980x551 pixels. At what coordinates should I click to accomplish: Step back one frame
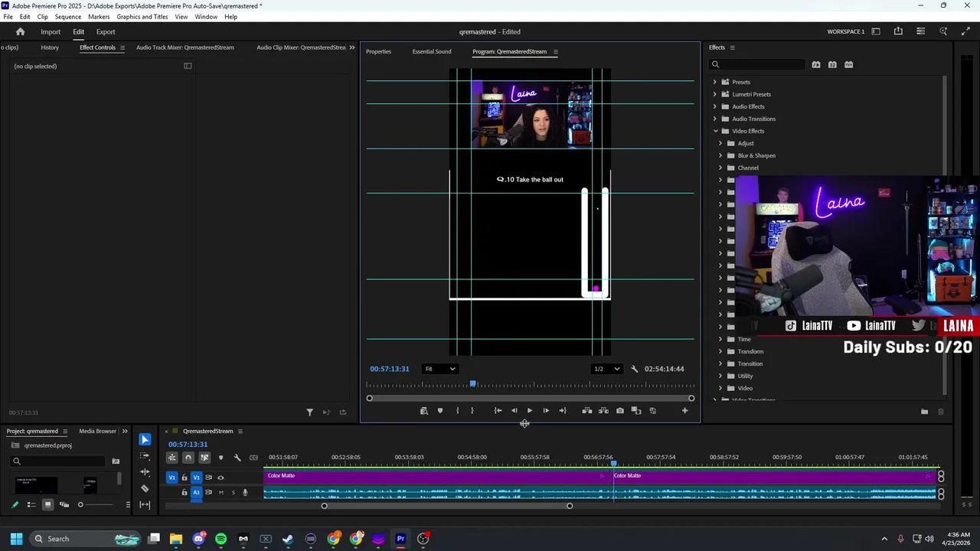514,411
